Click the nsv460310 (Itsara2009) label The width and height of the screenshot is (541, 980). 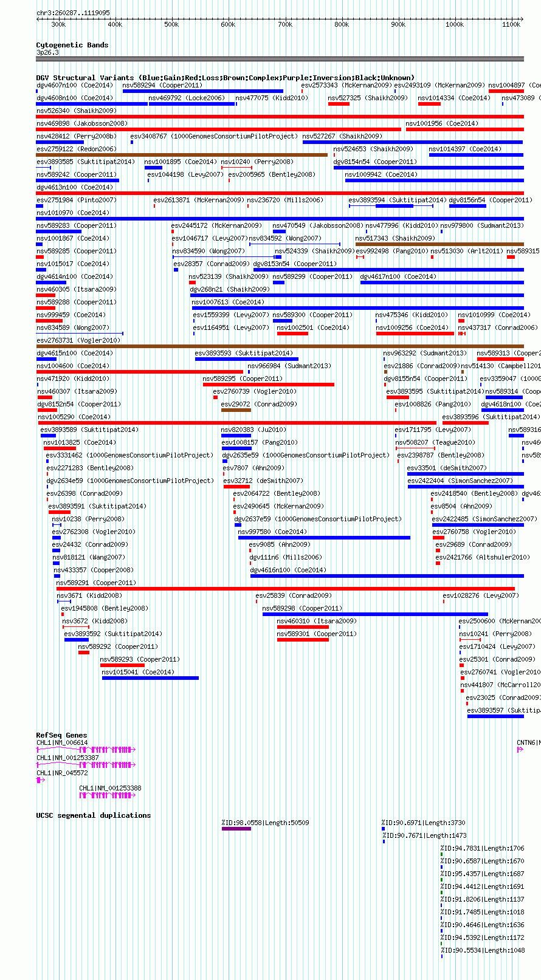pos(317,621)
